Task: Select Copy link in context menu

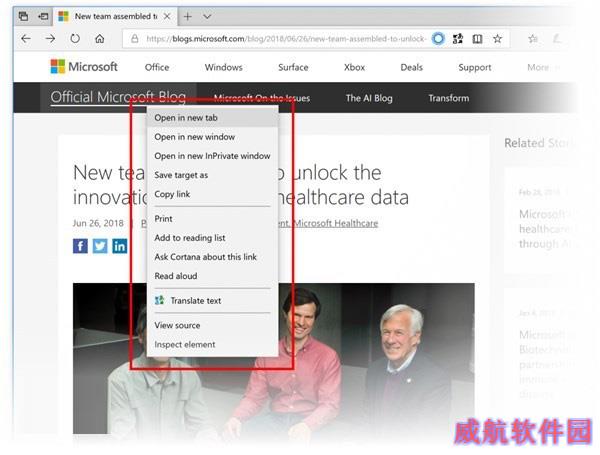Action: (212, 194)
